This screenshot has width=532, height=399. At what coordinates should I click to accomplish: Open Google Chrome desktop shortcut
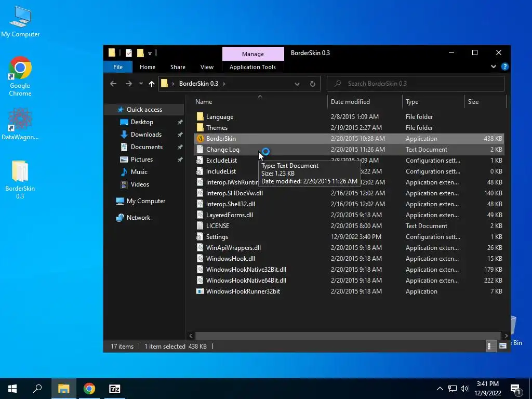pyautogui.click(x=20, y=76)
